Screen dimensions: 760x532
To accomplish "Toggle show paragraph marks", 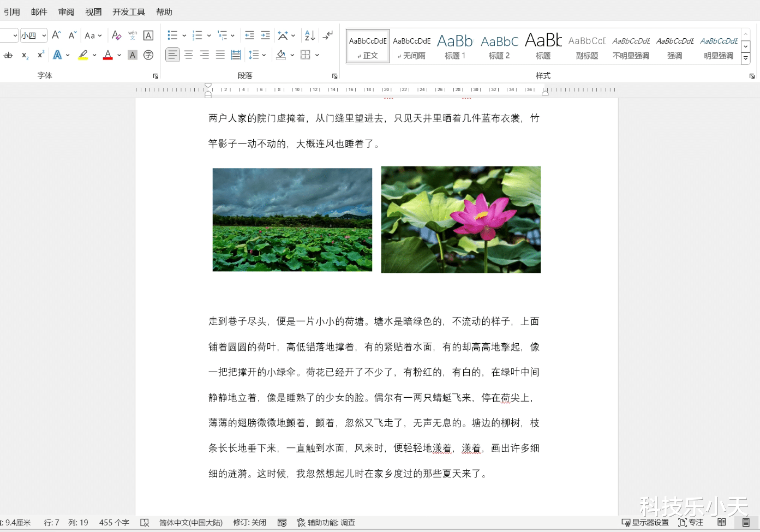I will 328,35.
